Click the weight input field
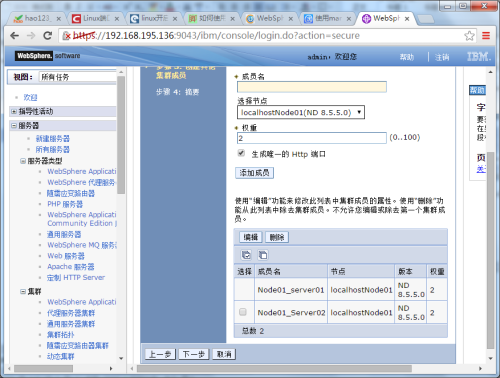500x378 pixels. 312,138
